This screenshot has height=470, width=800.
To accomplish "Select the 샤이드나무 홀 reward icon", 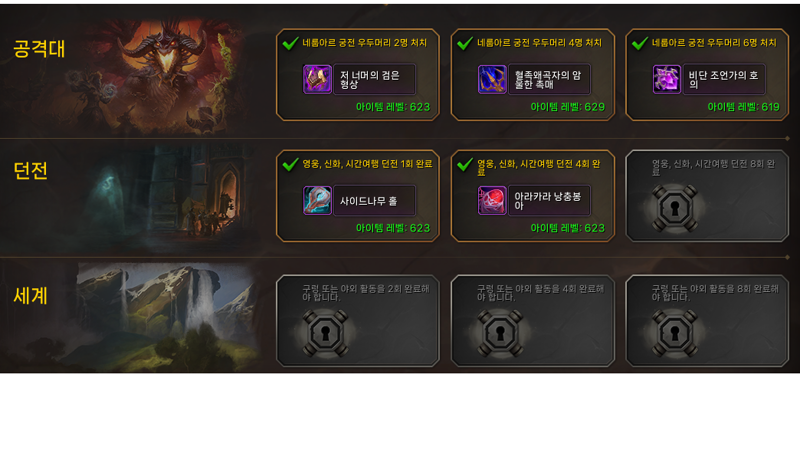I will tap(317, 200).
